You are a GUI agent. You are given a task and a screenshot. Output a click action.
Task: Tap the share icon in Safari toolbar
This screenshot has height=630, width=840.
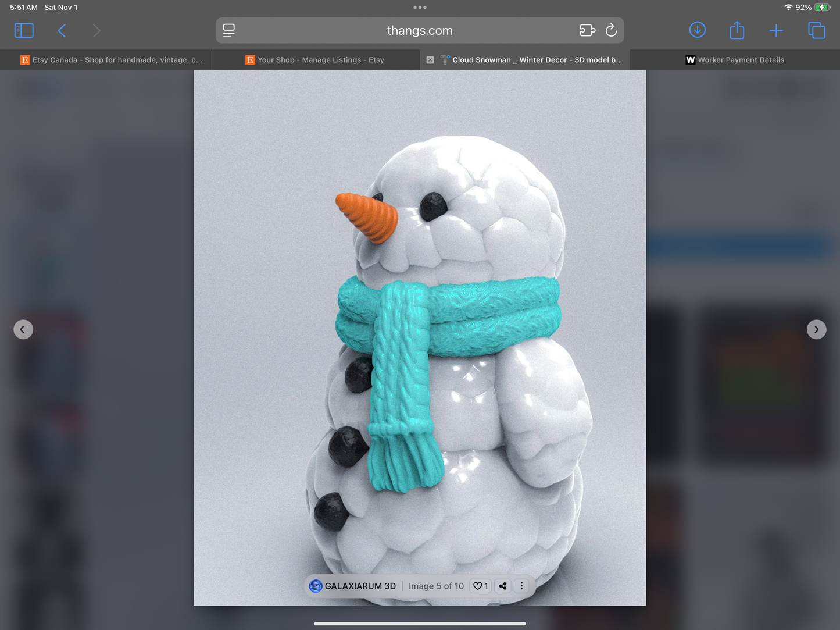point(737,30)
